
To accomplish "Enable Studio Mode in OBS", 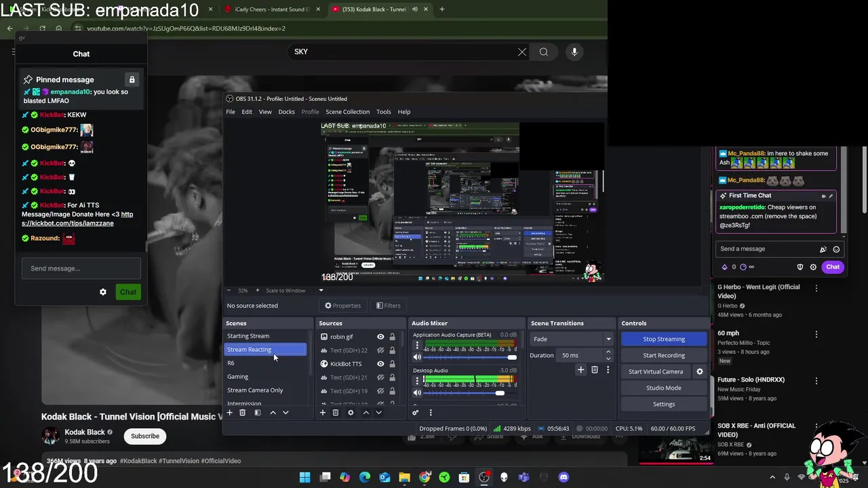I will point(664,388).
